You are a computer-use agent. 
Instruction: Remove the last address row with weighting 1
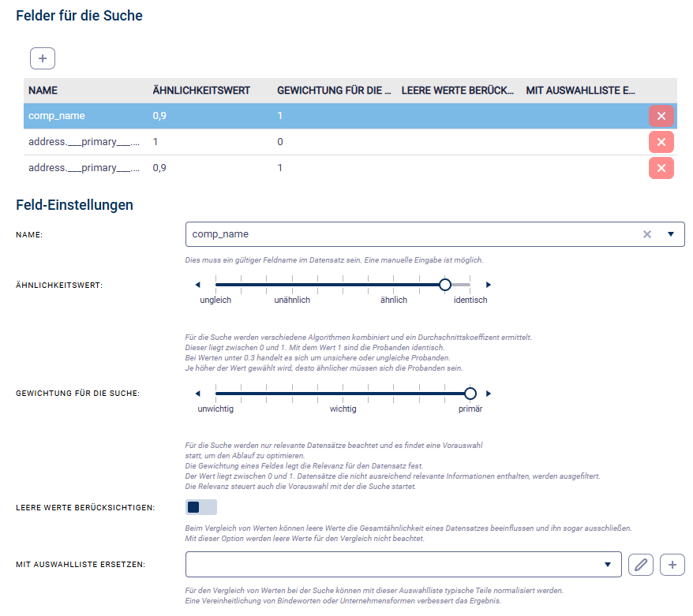point(661,168)
